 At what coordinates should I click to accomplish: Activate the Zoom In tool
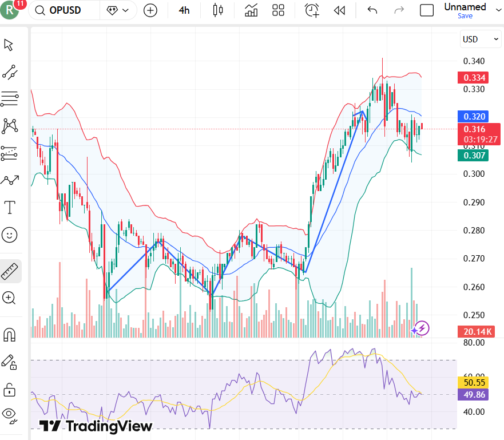click(x=9, y=298)
